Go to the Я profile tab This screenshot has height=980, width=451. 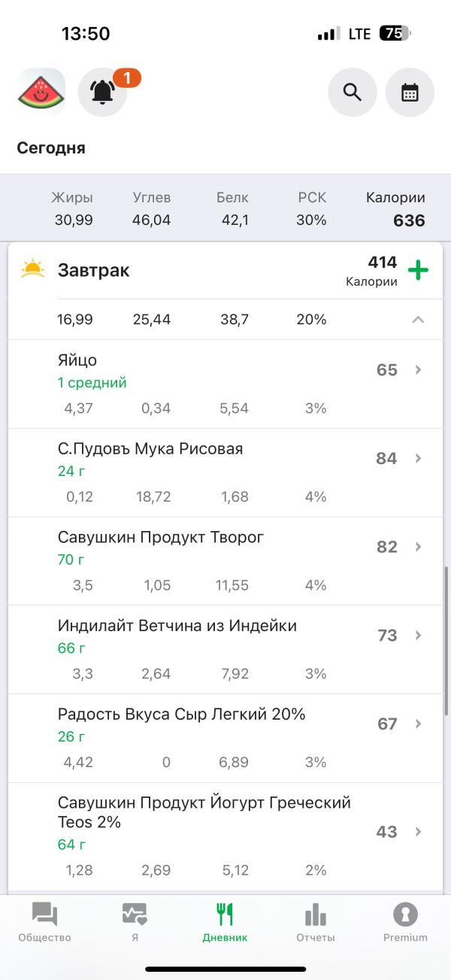(135, 922)
